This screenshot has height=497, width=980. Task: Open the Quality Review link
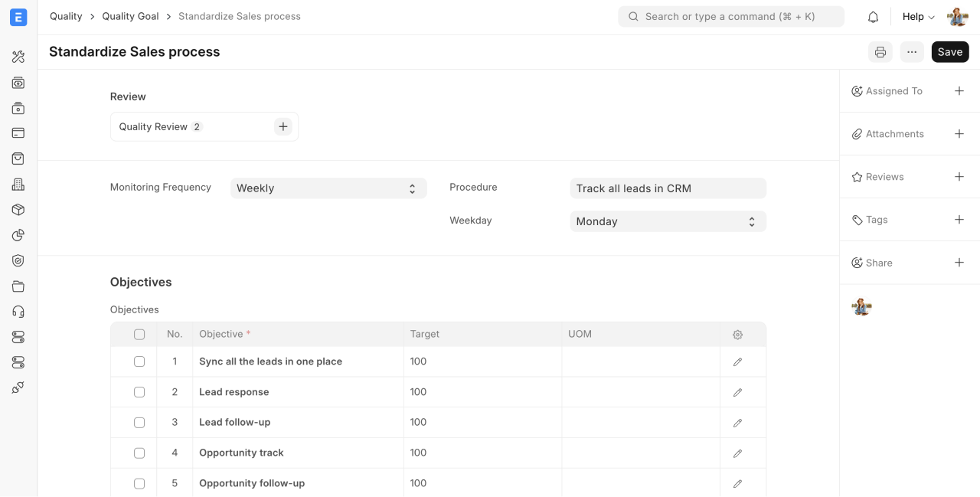coord(153,127)
